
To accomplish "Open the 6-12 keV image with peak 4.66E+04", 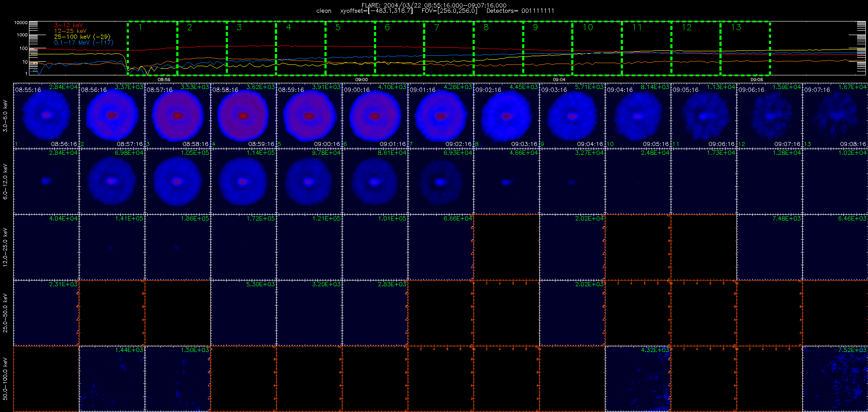I will click(506, 181).
